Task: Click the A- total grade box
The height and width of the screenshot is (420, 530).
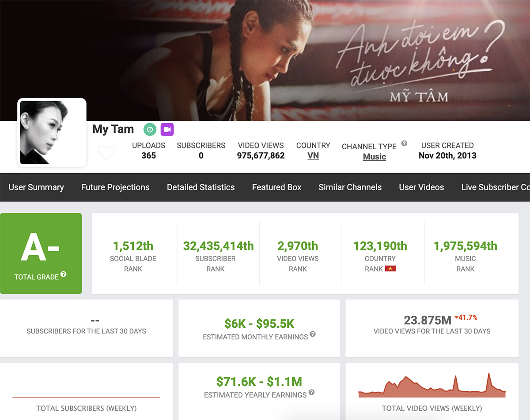Action: tap(41, 253)
